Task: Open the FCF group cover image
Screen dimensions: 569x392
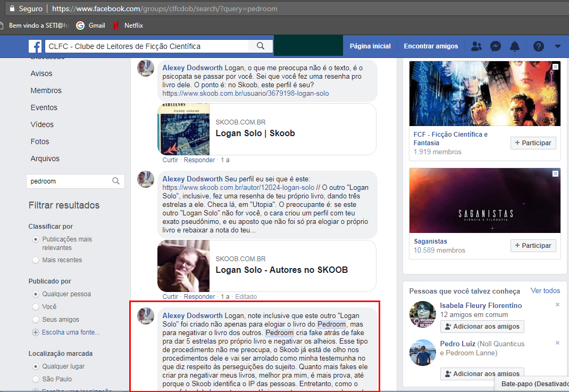Action: coord(485,94)
